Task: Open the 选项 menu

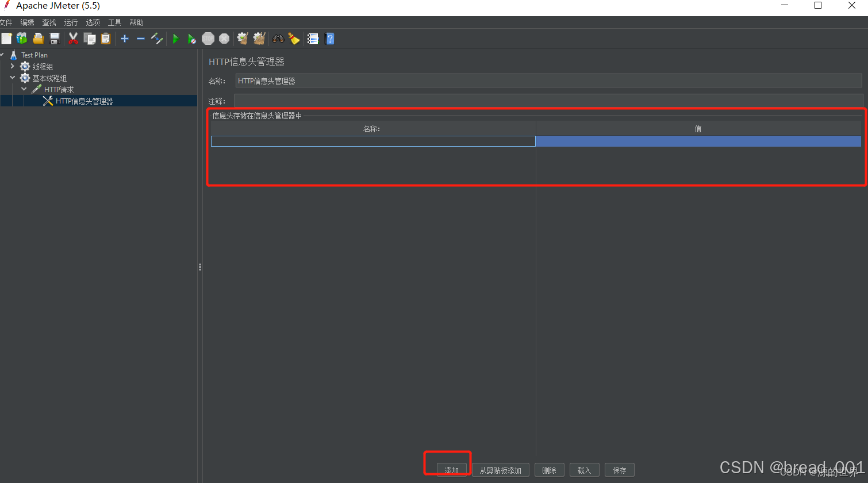Action: click(92, 22)
